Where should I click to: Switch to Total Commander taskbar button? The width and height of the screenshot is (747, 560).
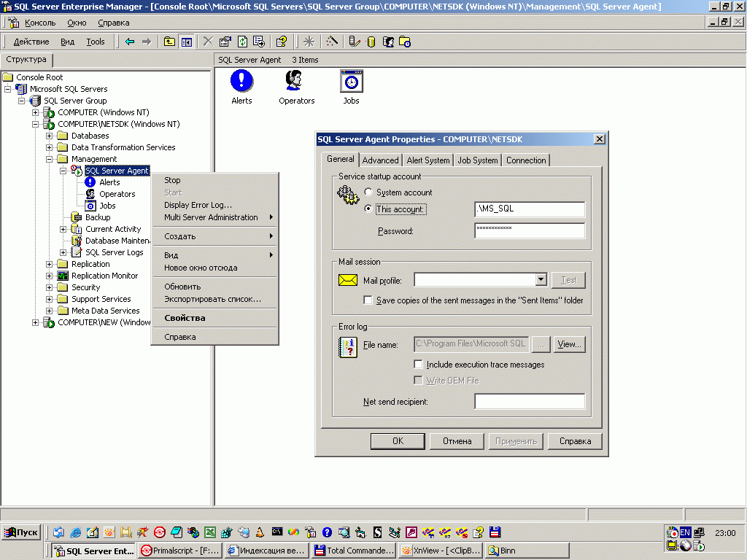coord(355,551)
